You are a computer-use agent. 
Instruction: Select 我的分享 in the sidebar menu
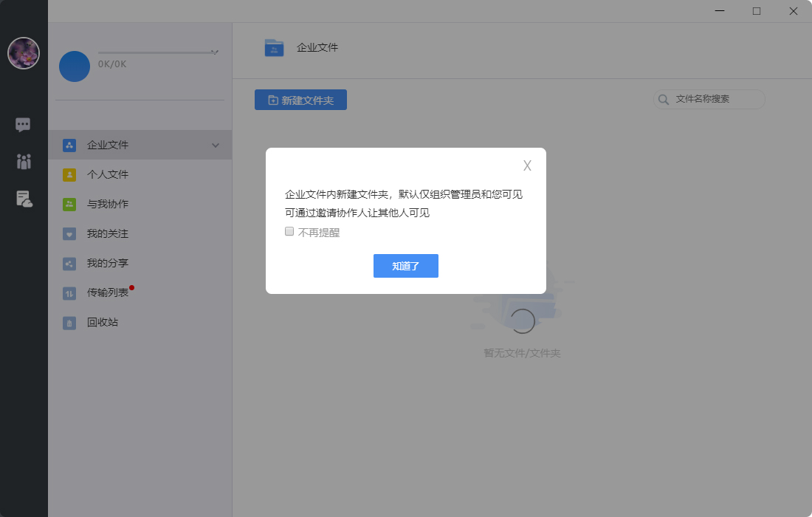point(140,263)
